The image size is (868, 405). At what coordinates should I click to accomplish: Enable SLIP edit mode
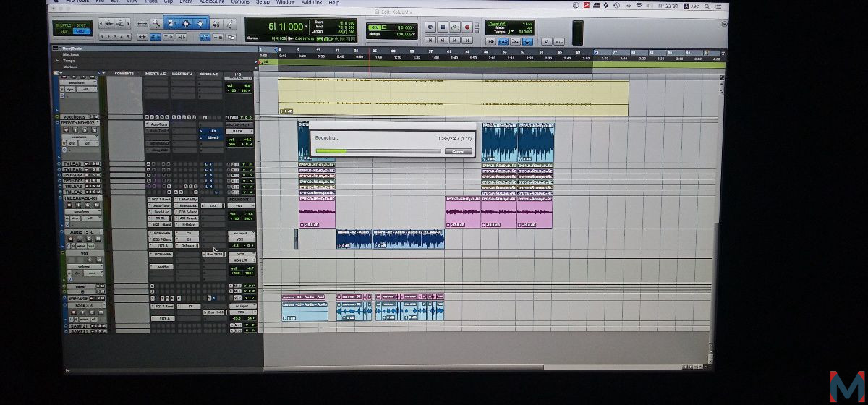(64, 31)
